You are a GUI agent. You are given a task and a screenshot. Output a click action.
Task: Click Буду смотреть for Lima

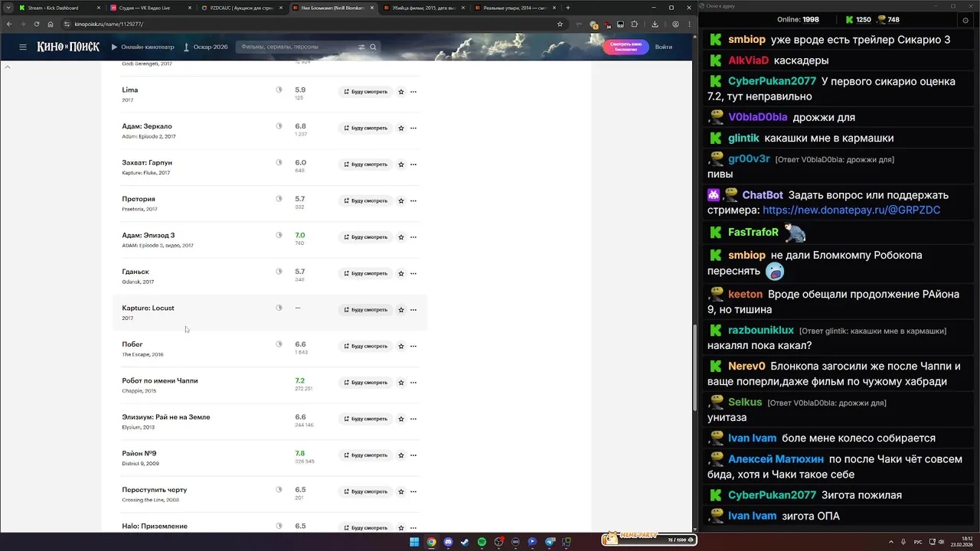click(366, 92)
